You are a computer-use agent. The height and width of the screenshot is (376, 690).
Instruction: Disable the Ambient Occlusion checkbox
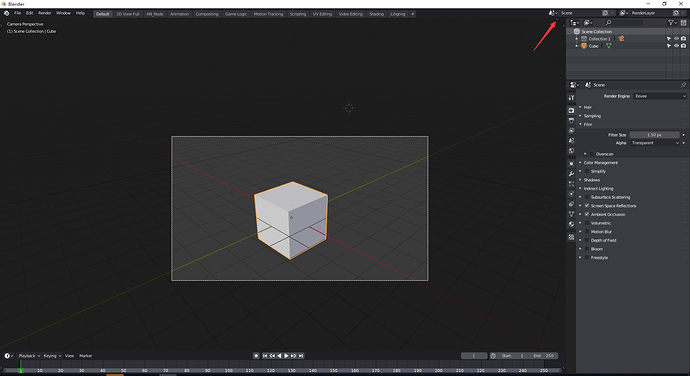[x=587, y=214]
